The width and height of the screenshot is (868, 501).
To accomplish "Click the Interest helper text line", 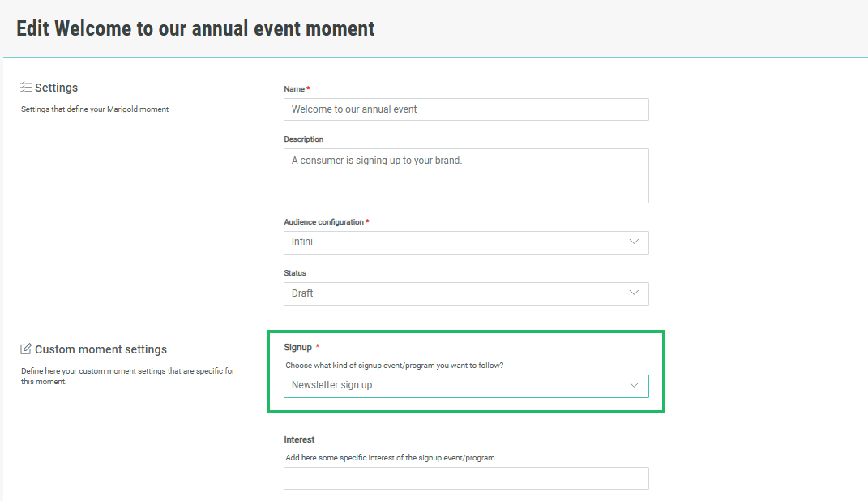I will tap(390, 458).
